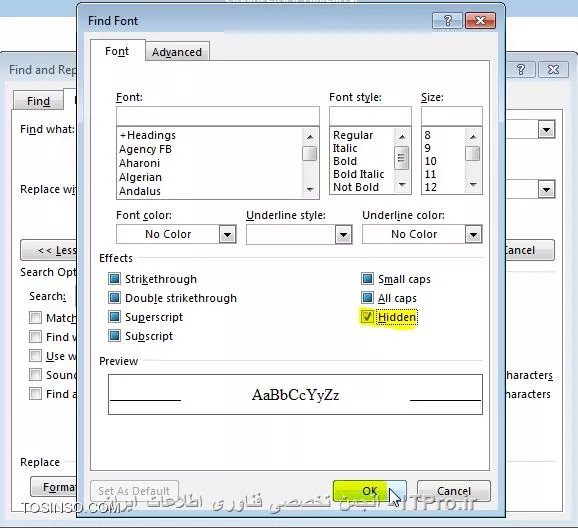This screenshot has height=529, width=578.
Task: Check the Use wildcards checkbox behind the dialog
Action: [35, 356]
